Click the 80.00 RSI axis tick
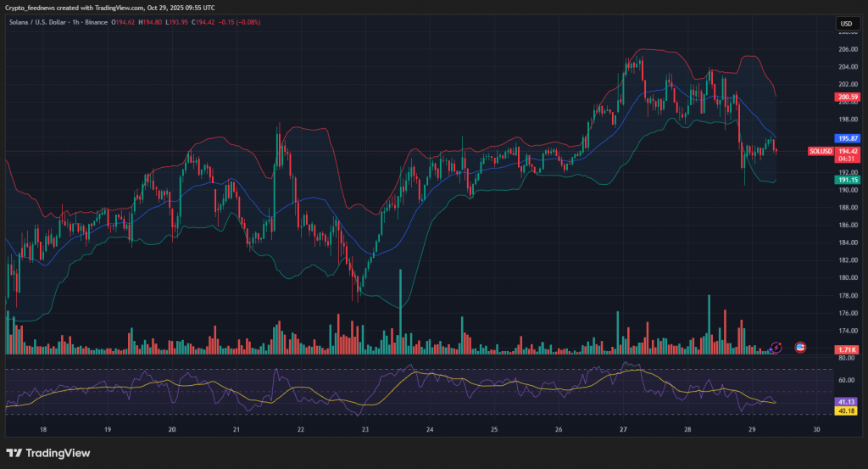Screen dimensions: 868x469 [847, 358]
